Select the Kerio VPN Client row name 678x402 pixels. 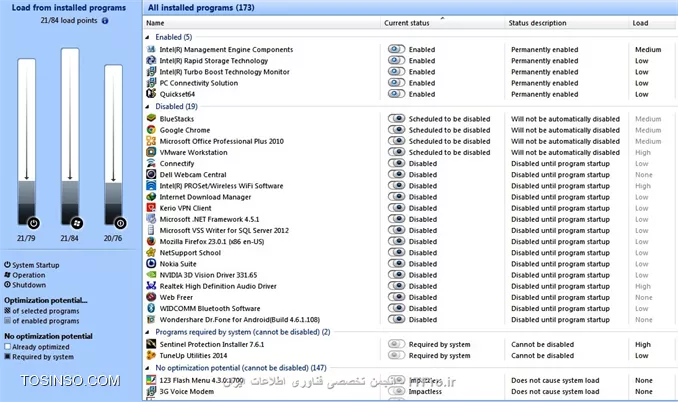point(185,208)
